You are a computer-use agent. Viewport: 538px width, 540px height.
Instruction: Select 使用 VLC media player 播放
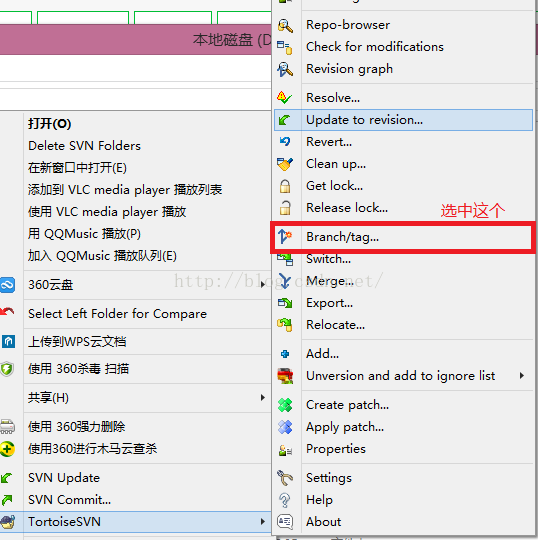click(x=107, y=212)
